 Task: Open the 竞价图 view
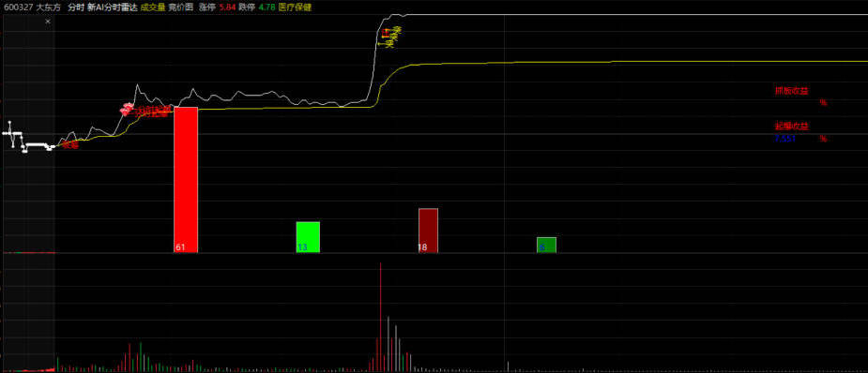[x=180, y=7]
